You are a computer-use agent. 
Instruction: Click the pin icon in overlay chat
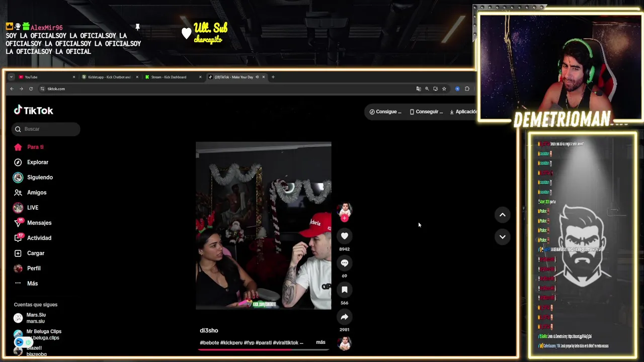point(137,27)
